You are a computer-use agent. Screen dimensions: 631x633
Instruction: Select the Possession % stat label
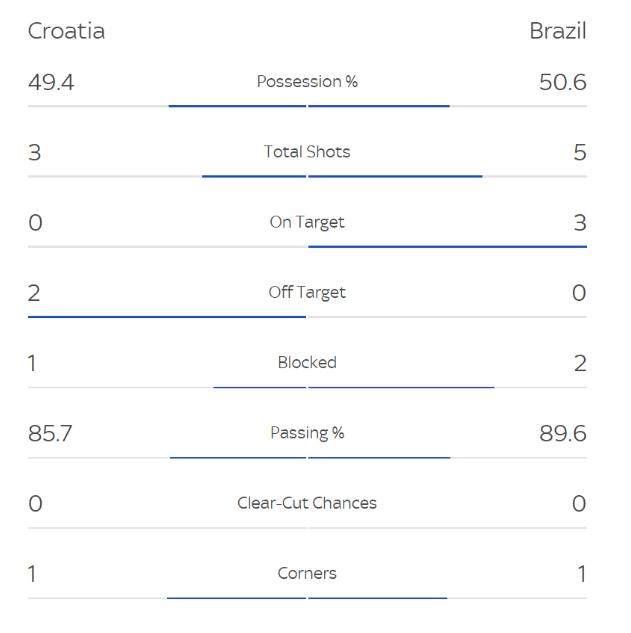(307, 82)
